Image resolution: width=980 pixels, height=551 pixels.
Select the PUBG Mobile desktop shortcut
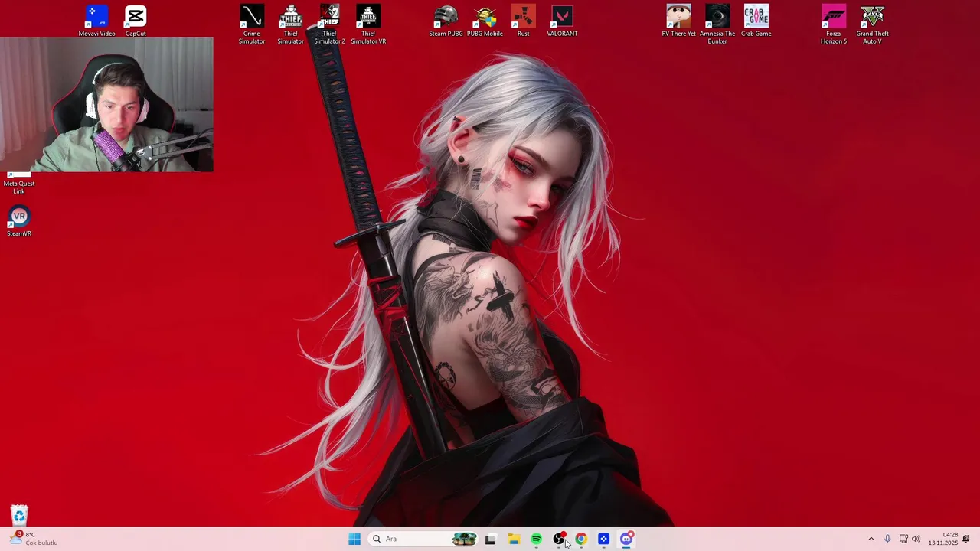point(485,21)
